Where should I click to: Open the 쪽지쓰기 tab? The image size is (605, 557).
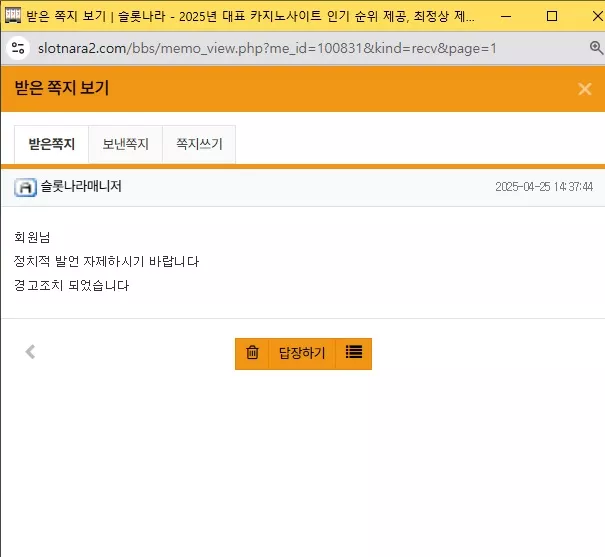pos(199,144)
